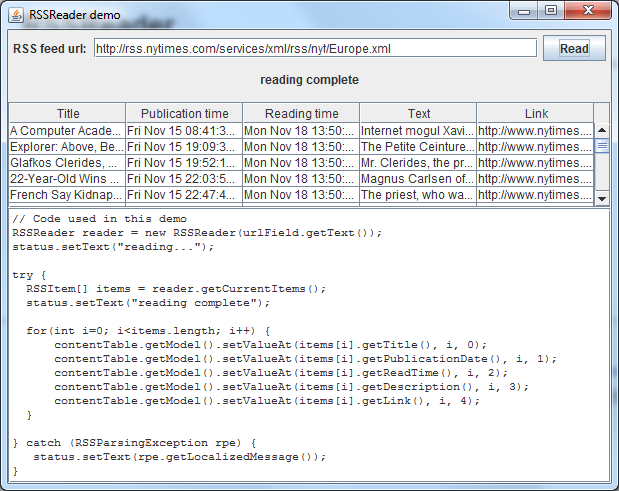Select the '22-Year-Old Wins' row title

point(66,178)
